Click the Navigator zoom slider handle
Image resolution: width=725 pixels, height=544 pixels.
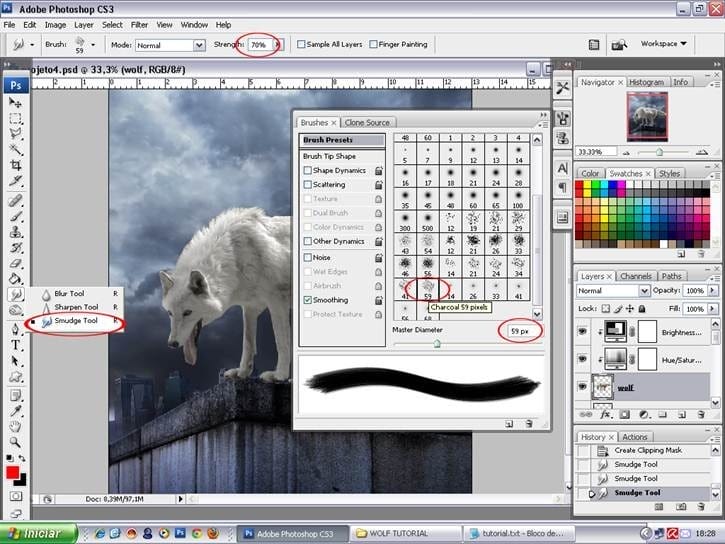659,152
